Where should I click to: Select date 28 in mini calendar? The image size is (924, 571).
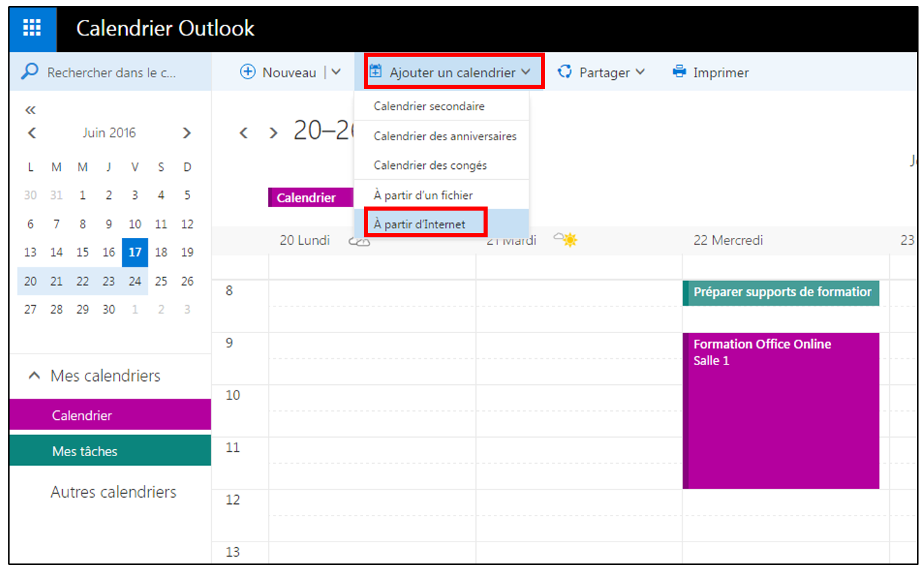pos(56,309)
